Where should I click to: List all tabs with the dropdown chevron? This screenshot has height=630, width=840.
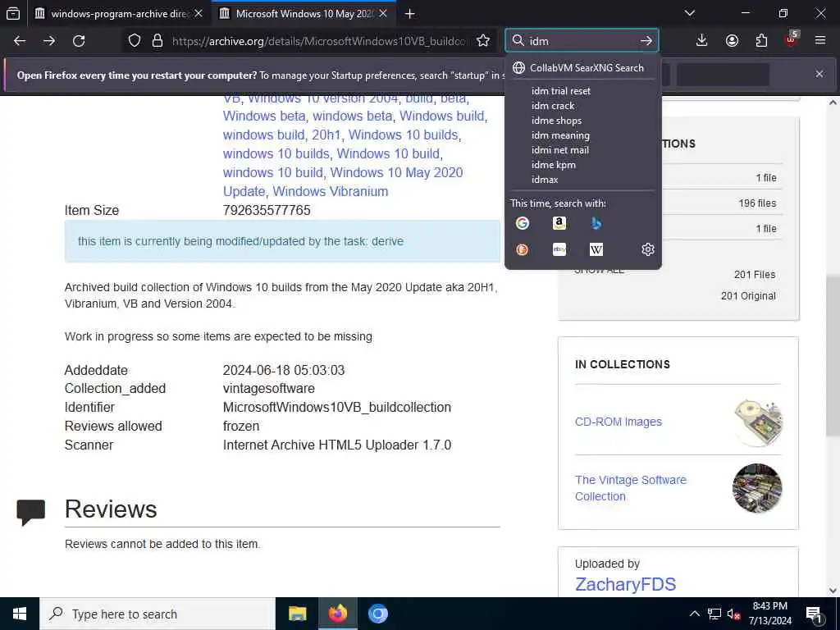click(x=689, y=13)
